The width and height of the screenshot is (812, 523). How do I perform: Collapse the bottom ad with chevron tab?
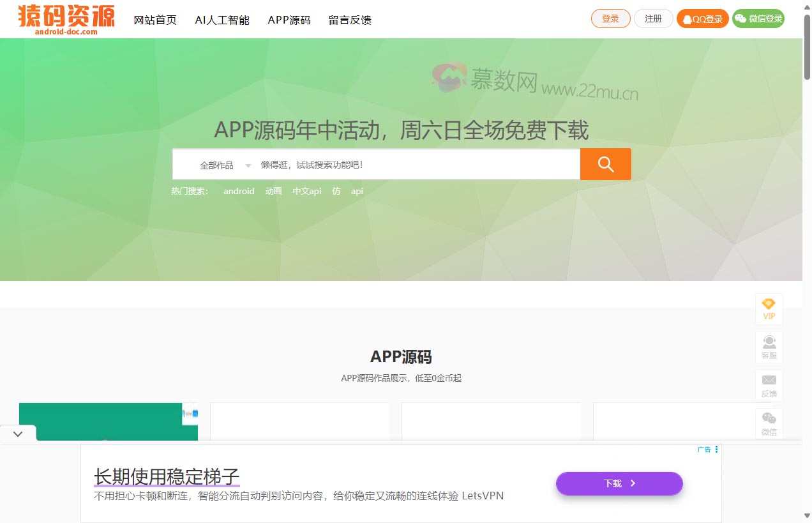click(x=18, y=434)
